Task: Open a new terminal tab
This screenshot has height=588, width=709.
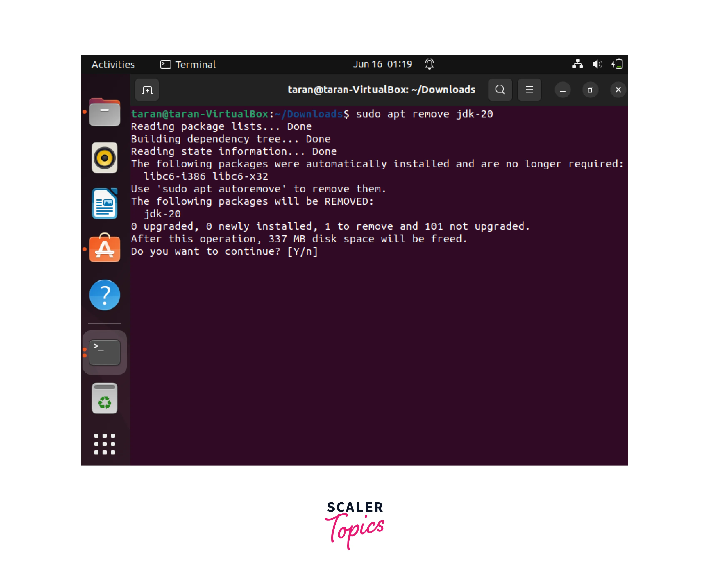Action: pyautogui.click(x=147, y=90)
